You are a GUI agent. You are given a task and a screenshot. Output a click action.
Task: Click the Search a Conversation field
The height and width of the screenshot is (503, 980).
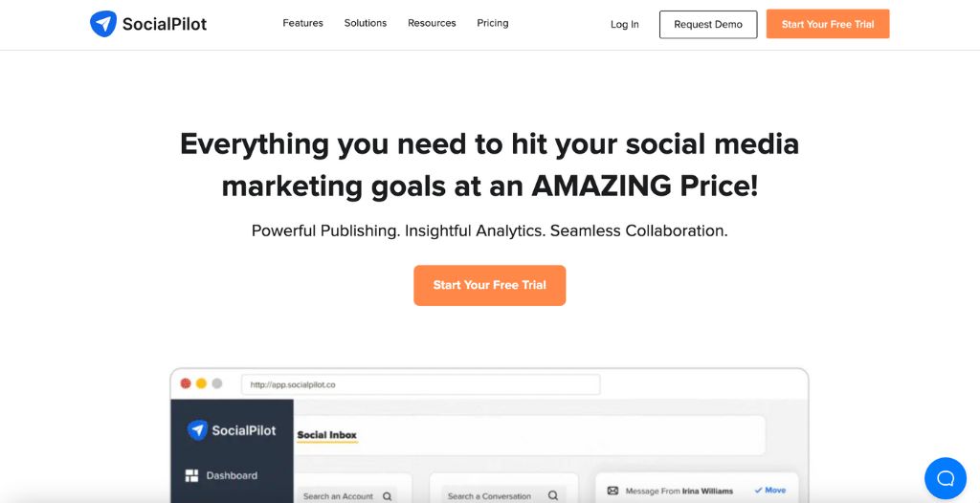503,496
